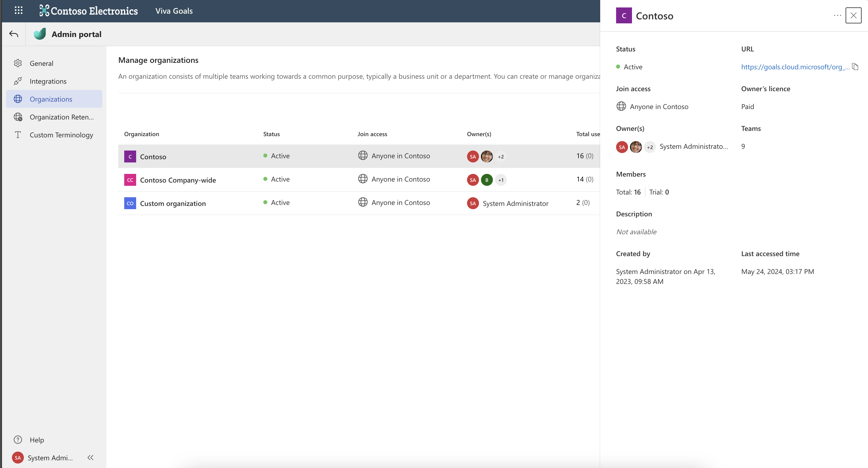868x468 pixels.
Task: Expand the +1 owners badge for Contoso Company-wide
Action: coord(501,180)
